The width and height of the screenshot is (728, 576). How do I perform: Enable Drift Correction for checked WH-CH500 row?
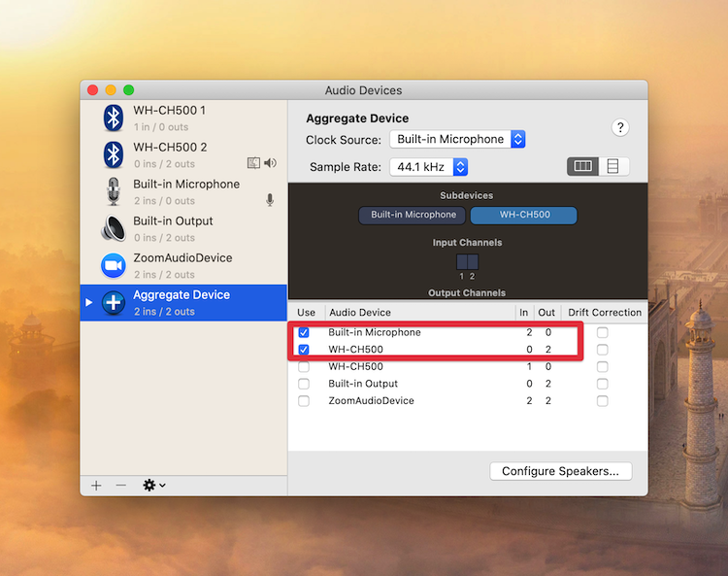(x=602, y=350)
